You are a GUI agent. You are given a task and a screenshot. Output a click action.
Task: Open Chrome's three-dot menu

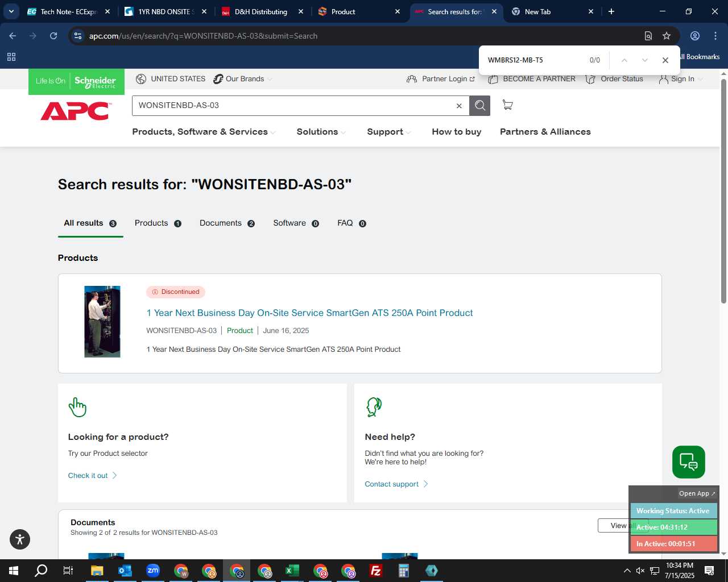(x=715, y=36)
